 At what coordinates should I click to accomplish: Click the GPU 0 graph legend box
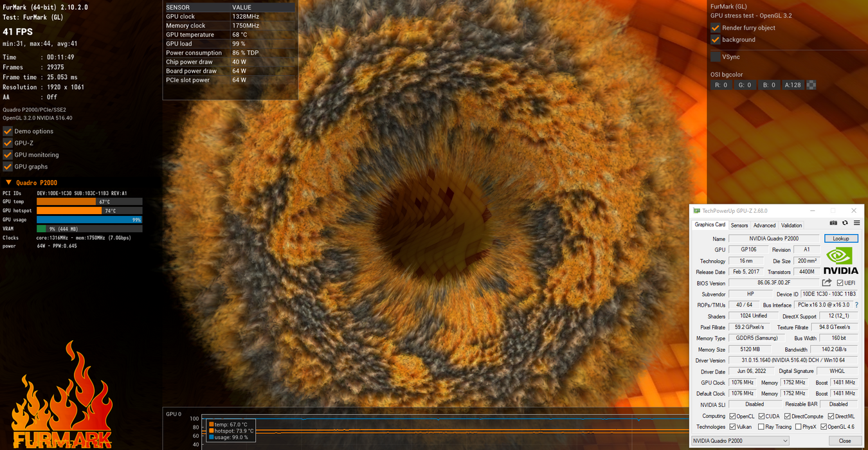coord(231,431)
